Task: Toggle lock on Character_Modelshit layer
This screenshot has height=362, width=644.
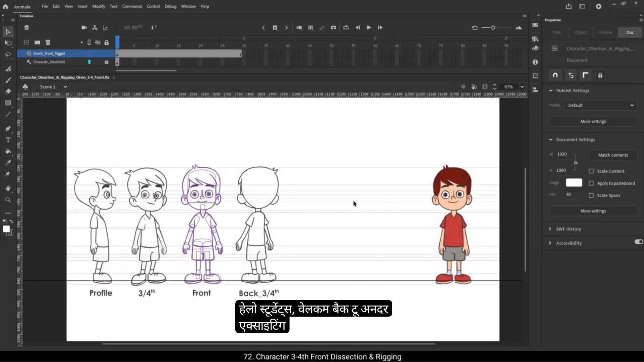Action: point(107,62)
